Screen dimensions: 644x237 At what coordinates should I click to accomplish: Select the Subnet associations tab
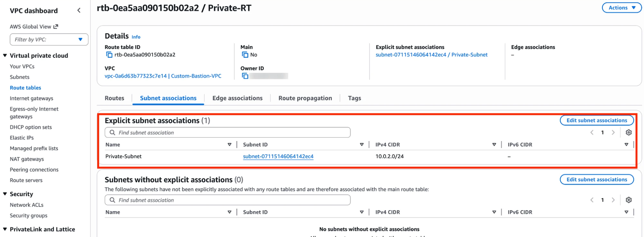[168, 98]
